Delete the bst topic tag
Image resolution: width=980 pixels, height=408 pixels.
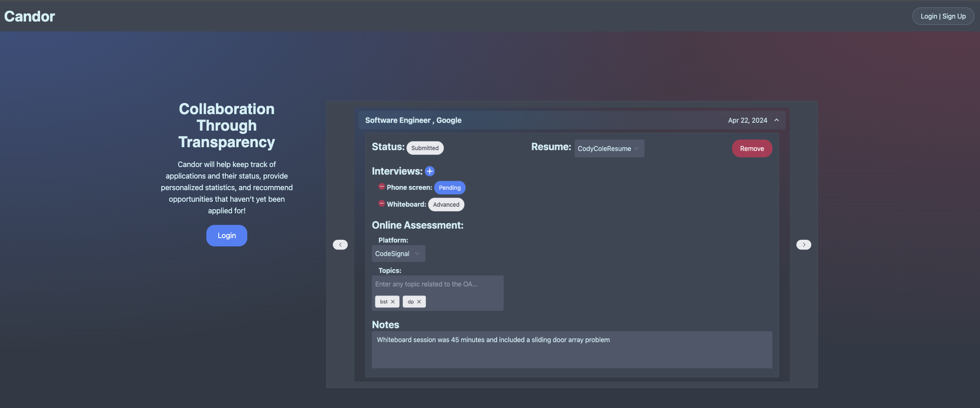coord(393,302)
